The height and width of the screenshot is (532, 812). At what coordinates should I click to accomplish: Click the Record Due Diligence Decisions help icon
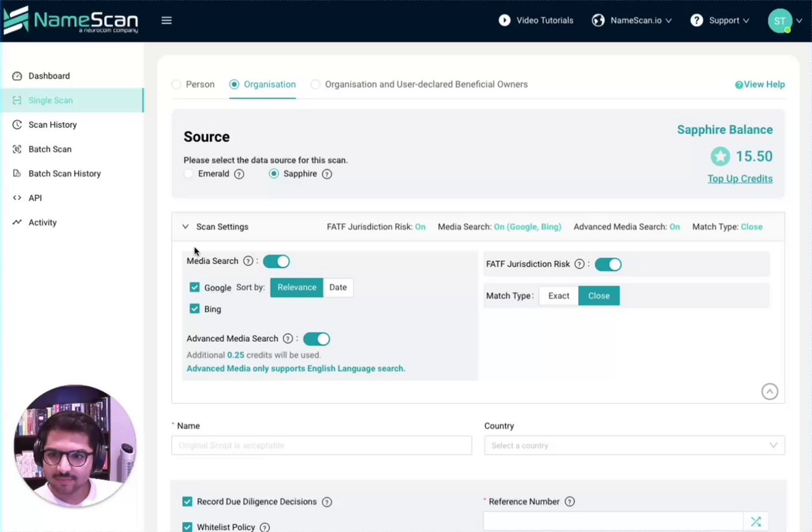point(327,502)
